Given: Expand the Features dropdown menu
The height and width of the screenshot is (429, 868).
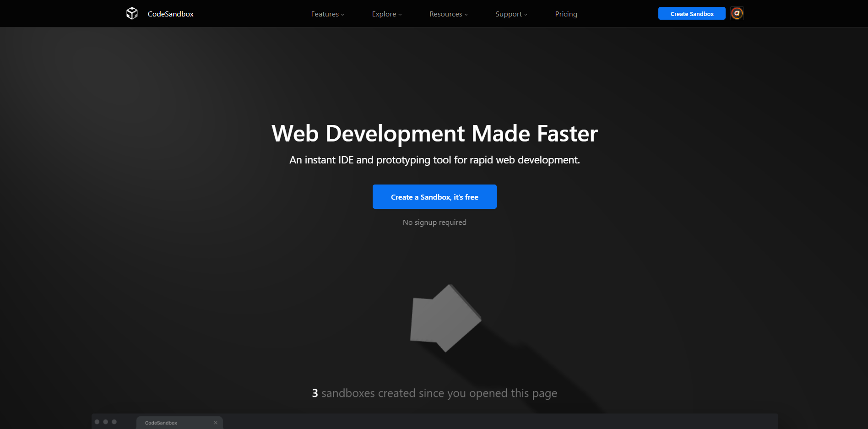Looking at the screenshot, I should [327, 14].
